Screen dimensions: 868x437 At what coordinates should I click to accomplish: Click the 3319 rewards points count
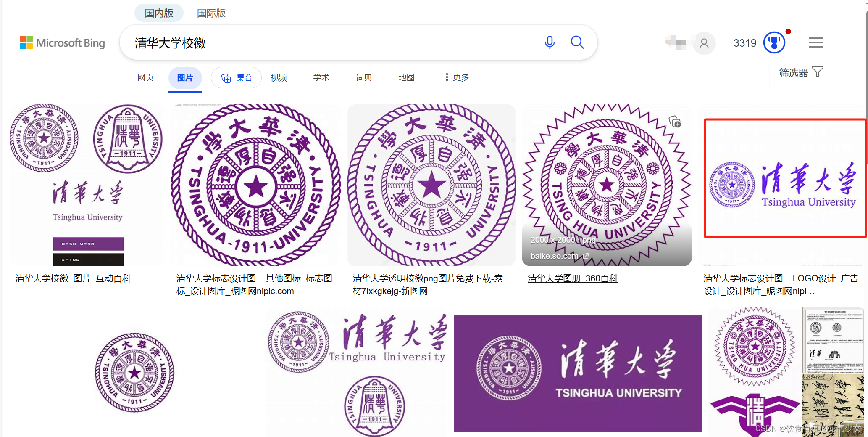tap(745, 43)
